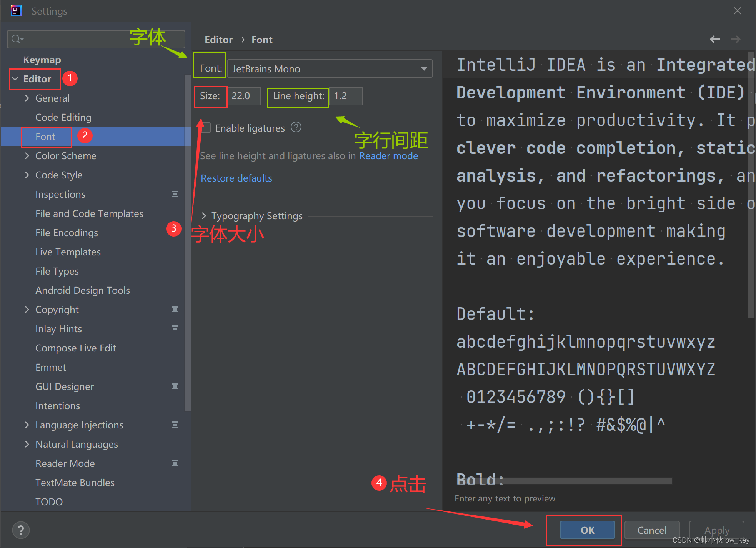
Task: Open the Font dropdown JetBrains Mono
Action: click(x=330, y=69)
